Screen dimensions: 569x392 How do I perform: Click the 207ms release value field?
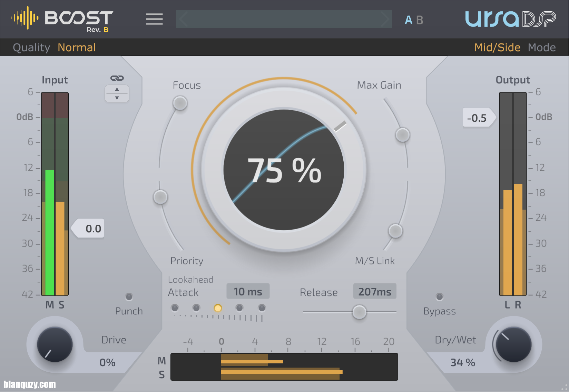[375, 292]
